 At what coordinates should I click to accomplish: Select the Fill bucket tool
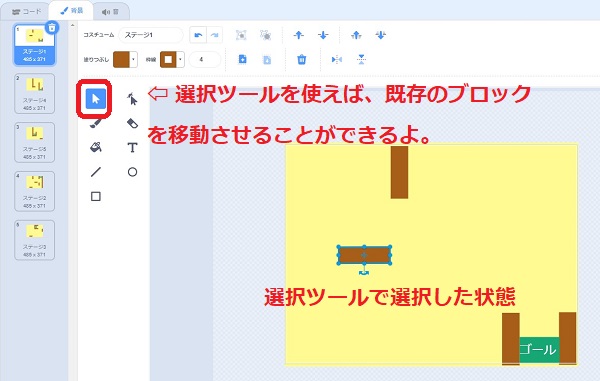(96, 147)
